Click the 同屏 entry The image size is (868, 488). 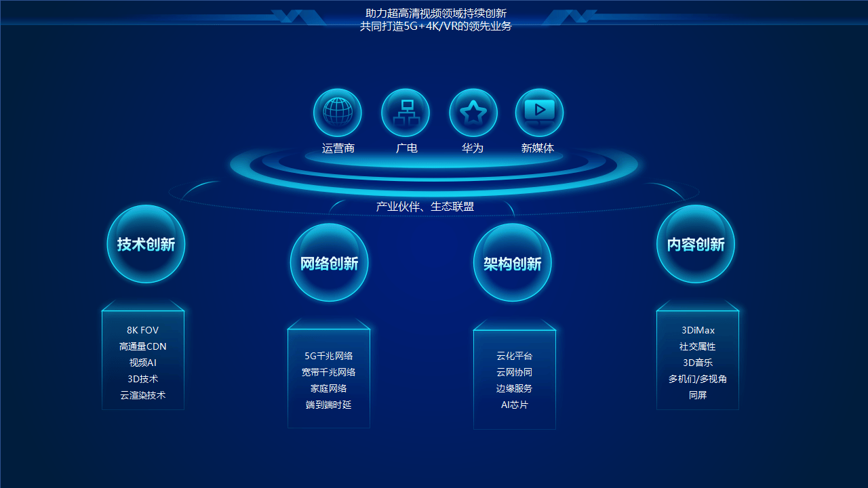coord(698,395)
